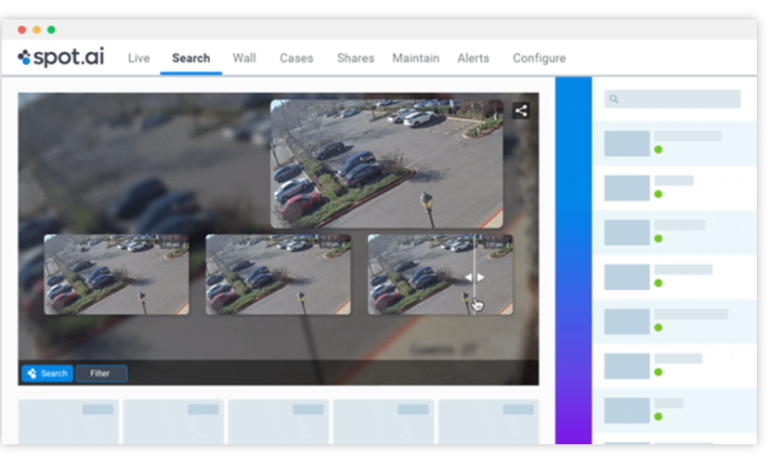
Task: Click the magnifier icon in sidebar search
Action: [x=614, y=100]
